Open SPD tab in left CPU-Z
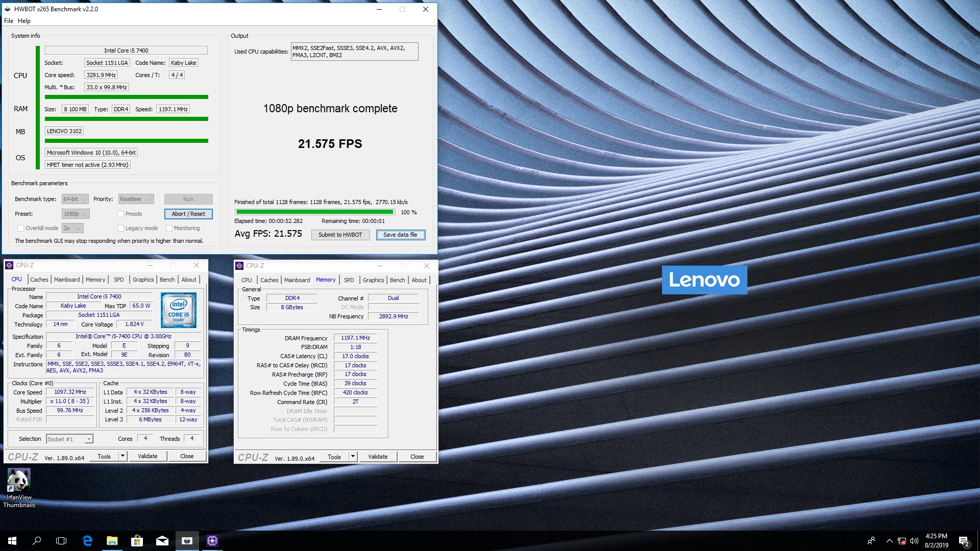Viewport: 980px width, 551px height. [118, 280]
